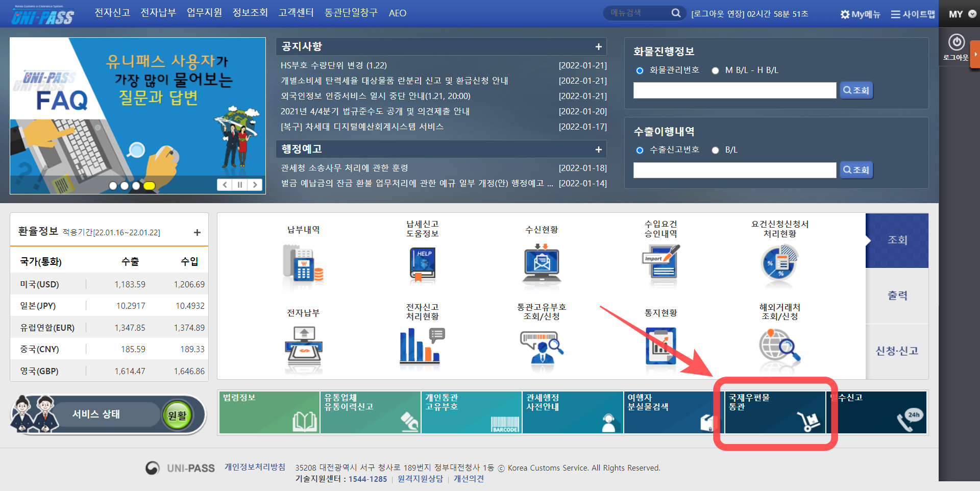Open the 관세행정 사전안내 tile
The image size is (980, 491).
573,412
